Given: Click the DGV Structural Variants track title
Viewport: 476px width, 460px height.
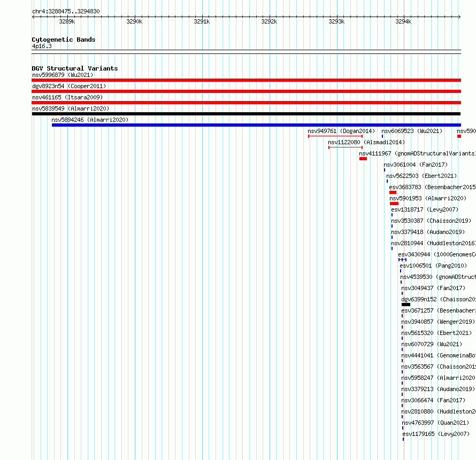Looking at the screenshot, I should [75, 68].
